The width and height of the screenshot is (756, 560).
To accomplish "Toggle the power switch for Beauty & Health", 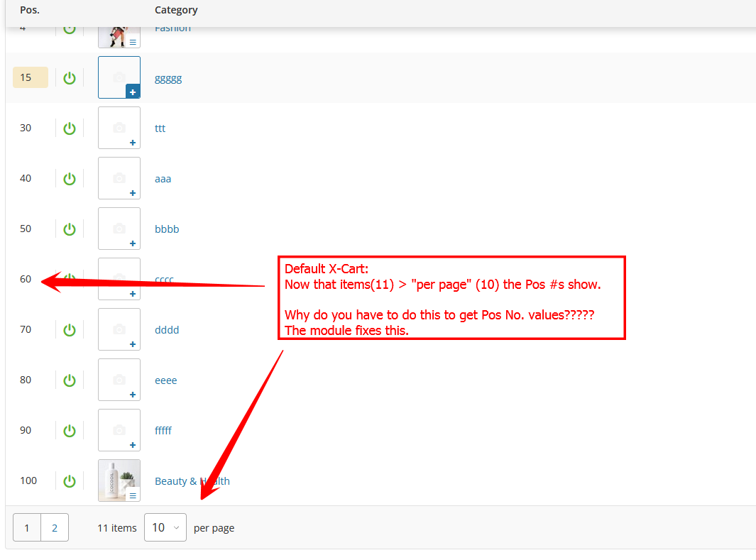I will click(70, 481).
